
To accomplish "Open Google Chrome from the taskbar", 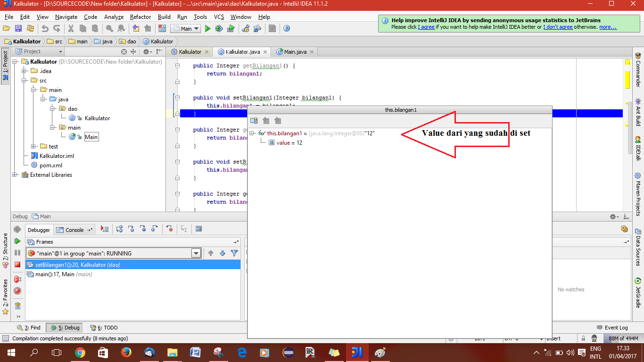I will pos(80,353).
